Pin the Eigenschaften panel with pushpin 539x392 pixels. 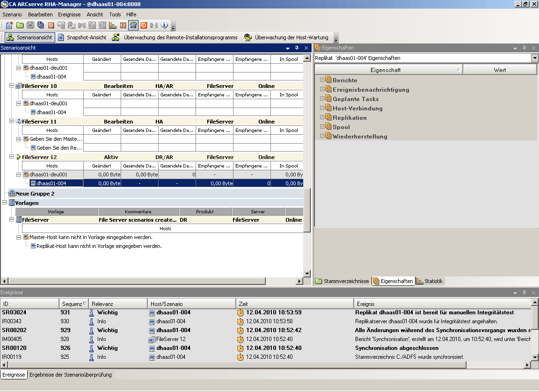(x=524, y=48)
